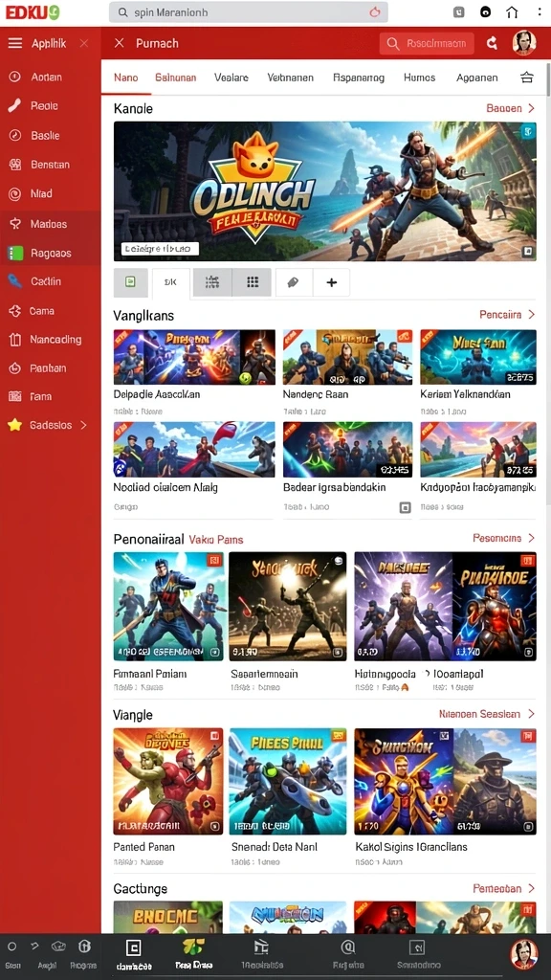Switch to the Saiunan tab

176,78
